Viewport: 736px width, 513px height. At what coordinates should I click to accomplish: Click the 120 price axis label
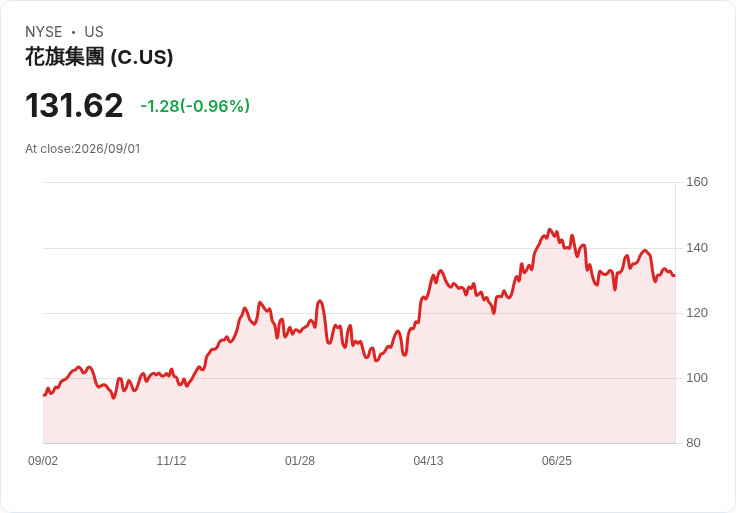point(697,313)
